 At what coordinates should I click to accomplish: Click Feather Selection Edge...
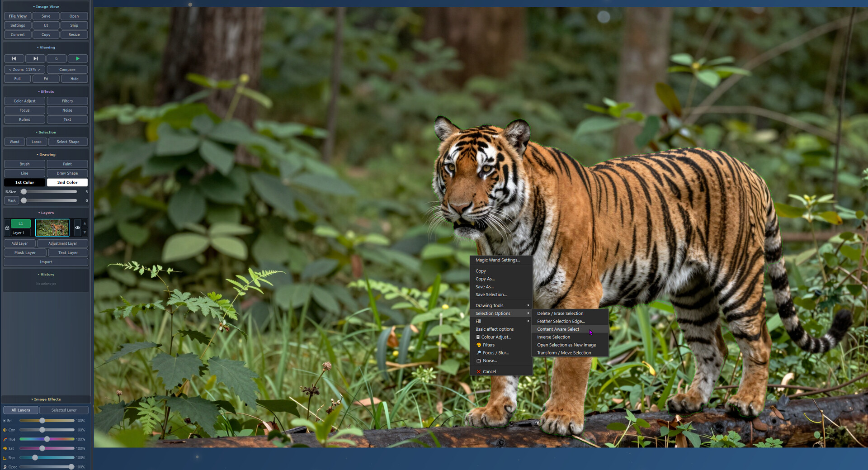click(570, 321)
